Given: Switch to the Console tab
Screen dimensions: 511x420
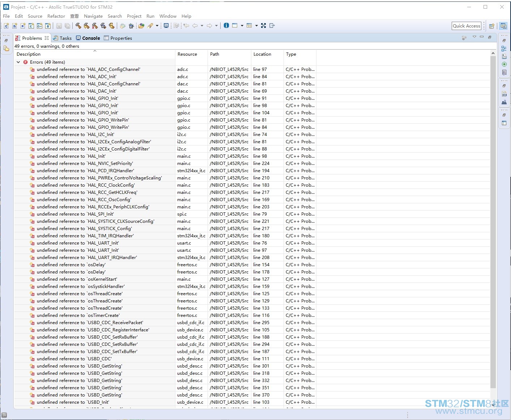Looking at the screenshot, I should 88,38.
